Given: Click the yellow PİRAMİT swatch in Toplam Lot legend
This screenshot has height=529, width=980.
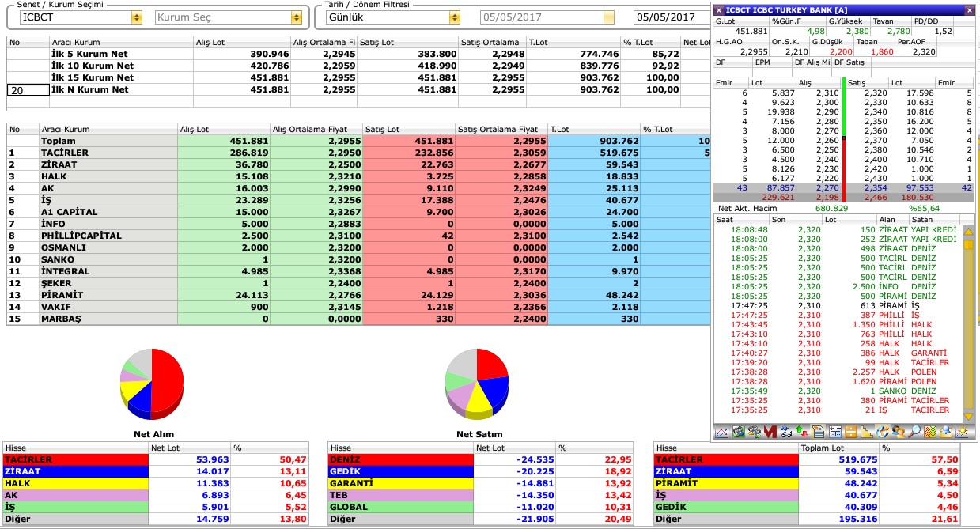Looking at the screenshot, I should pos(725,483).
